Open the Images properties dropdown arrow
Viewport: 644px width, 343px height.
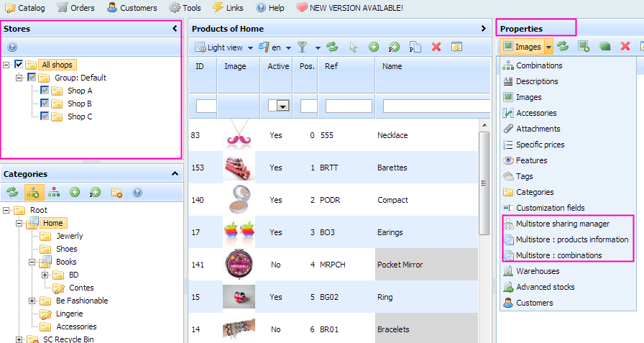click(x=548, y=47)
